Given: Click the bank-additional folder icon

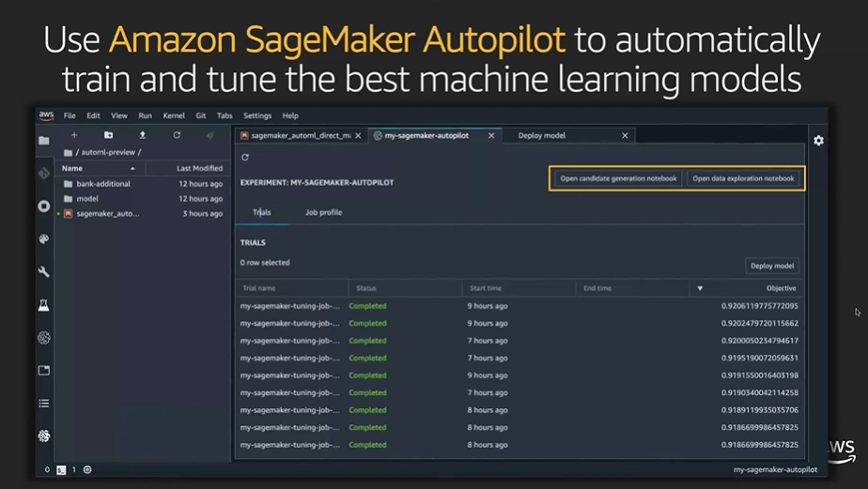Looking at the screenshot, I should 68,184.
